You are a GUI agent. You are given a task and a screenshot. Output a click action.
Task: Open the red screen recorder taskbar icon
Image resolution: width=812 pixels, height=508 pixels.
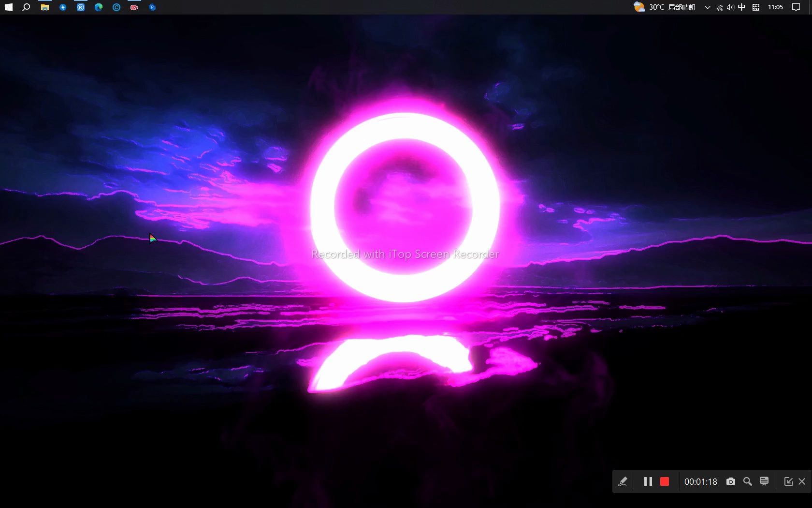(134, 7)
